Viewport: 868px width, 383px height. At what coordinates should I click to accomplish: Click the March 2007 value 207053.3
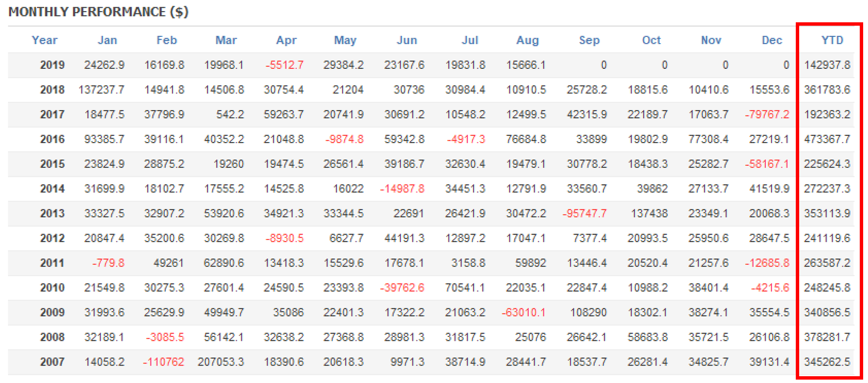(x=221, y=362)
